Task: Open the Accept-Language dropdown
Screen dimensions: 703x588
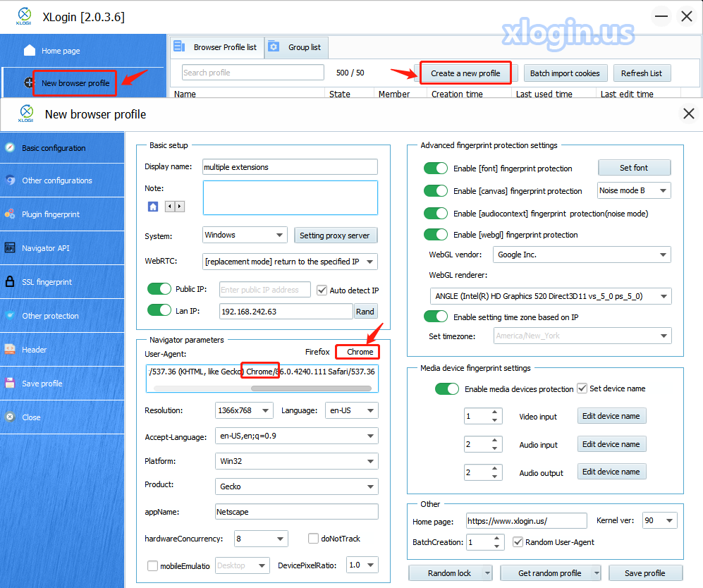Action: [296, 436]
